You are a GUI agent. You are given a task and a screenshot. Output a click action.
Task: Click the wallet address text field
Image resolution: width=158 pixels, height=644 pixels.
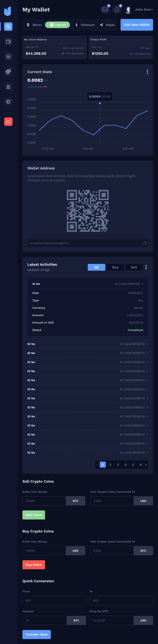tap(88, 243)
